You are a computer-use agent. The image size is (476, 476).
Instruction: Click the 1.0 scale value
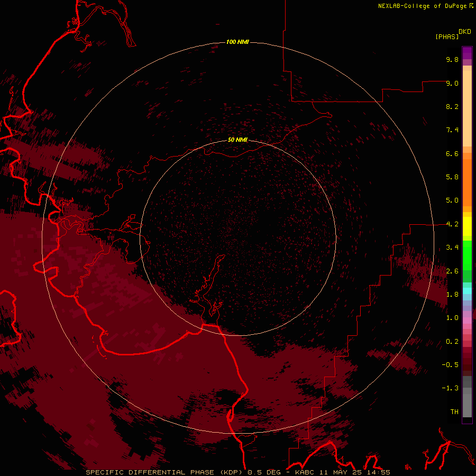(452, 318)
